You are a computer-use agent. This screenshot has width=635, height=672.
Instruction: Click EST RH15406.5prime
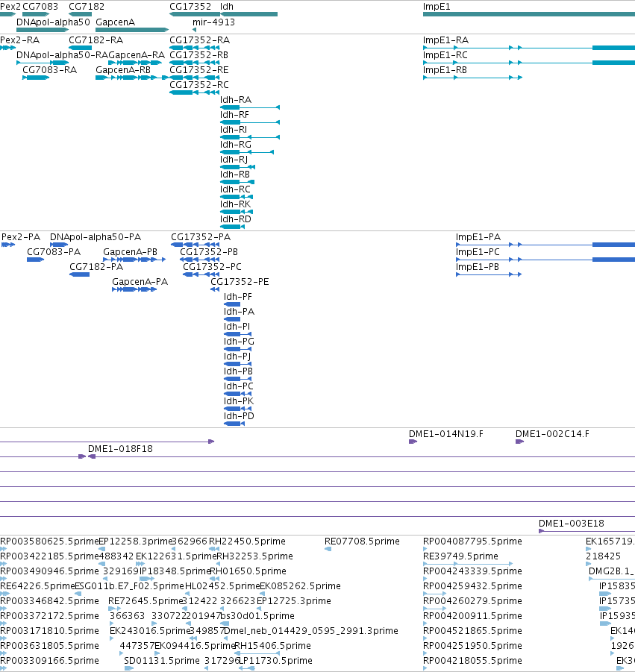pos(272,646)
